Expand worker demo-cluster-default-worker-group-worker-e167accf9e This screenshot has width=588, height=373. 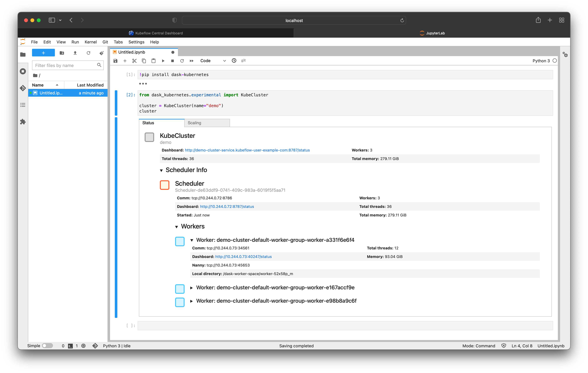(192, 288)
